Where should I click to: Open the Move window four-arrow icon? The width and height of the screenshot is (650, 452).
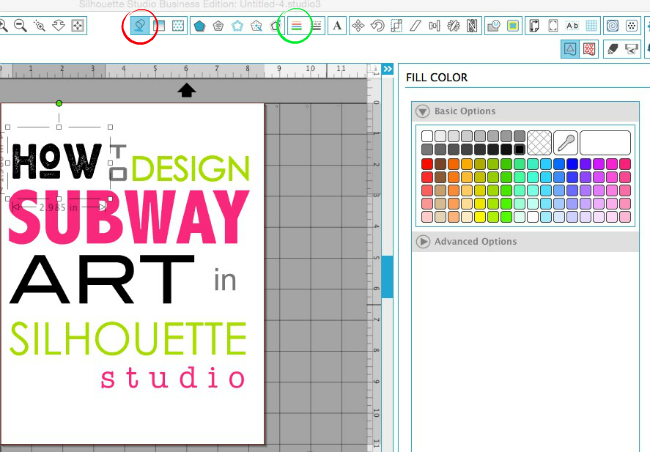click(x=358, y=26)
